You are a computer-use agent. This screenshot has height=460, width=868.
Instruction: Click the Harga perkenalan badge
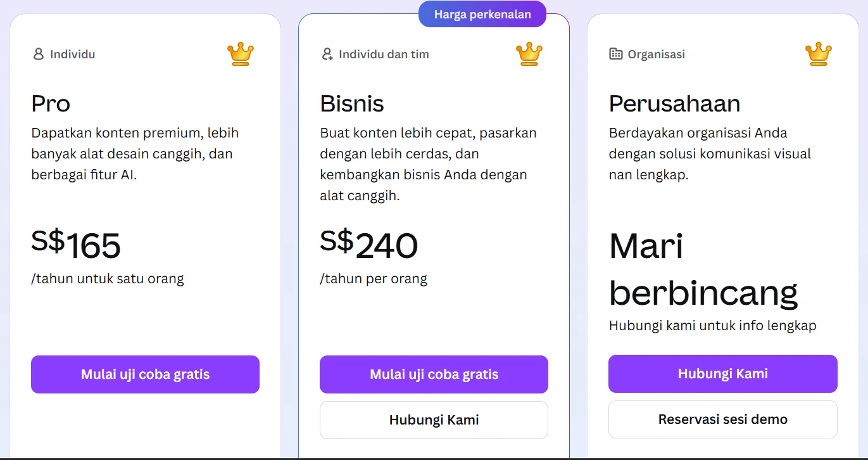point(482,15)
